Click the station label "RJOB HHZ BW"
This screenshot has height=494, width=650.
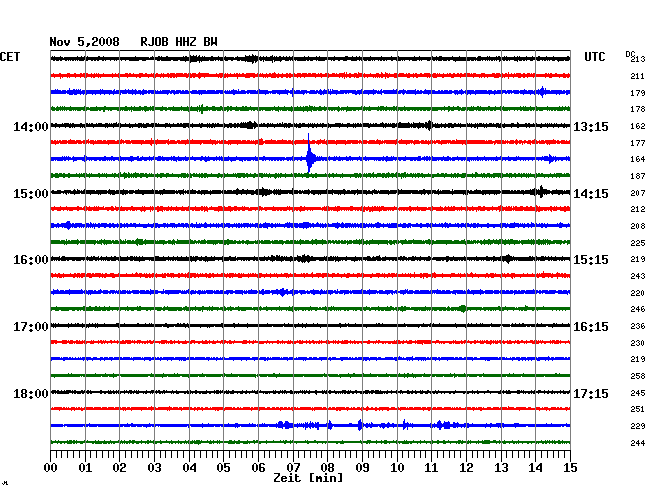179,42
